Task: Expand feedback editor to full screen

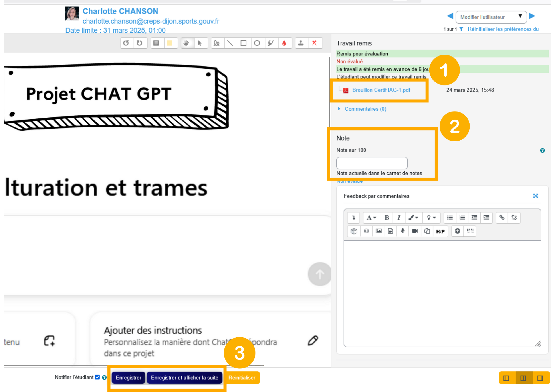Action: 536,196
